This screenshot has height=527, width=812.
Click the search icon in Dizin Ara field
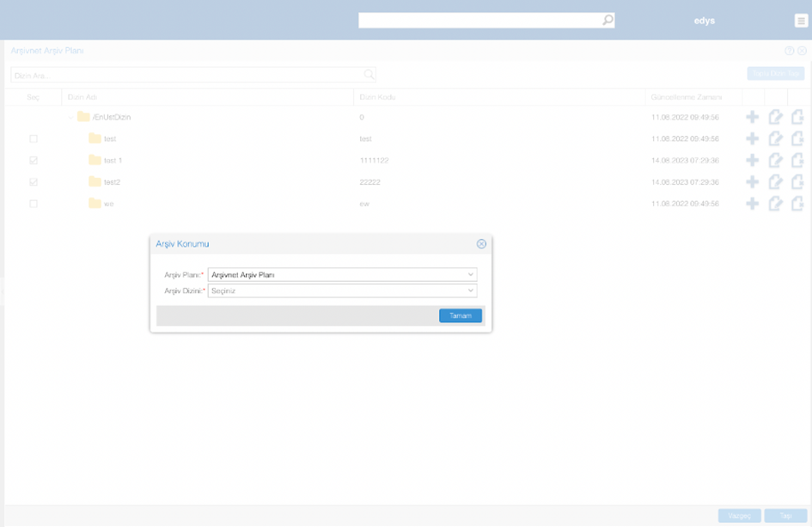369,75
